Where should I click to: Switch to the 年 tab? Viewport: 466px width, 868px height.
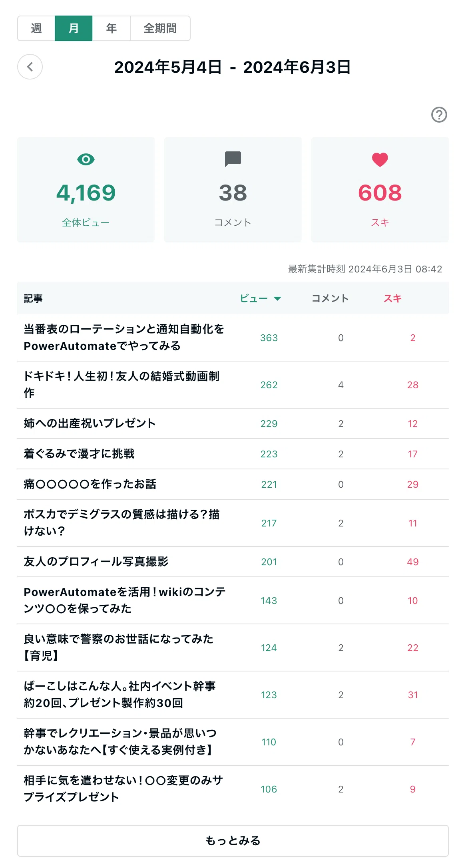[111, 28]
